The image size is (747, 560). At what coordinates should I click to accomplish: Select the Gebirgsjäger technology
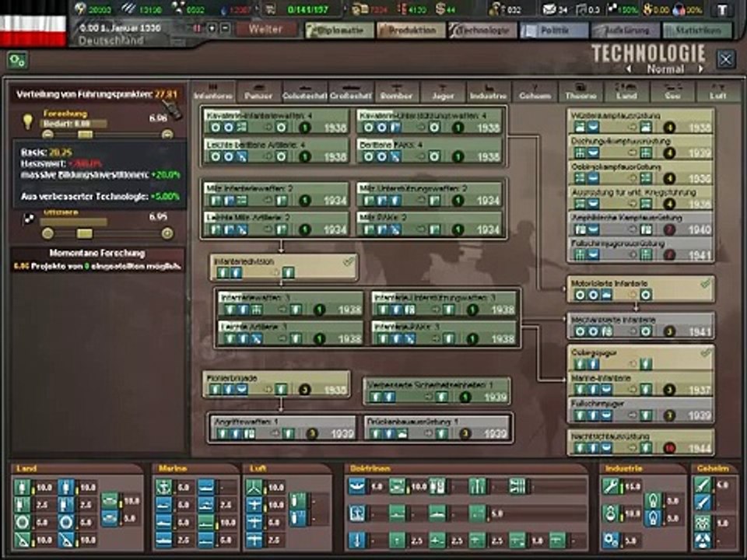pyautogui.click(x=640, y=359)
